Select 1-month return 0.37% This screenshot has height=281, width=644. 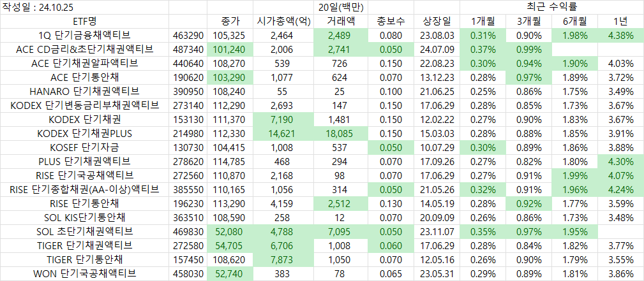(x=483, y=49)
